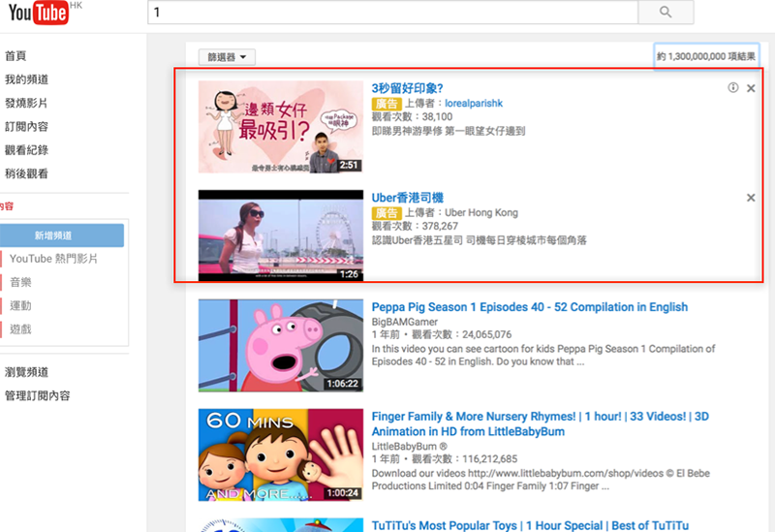Click 廣告 badge on Uber ad
775x532 pixels.
[387, 212]
